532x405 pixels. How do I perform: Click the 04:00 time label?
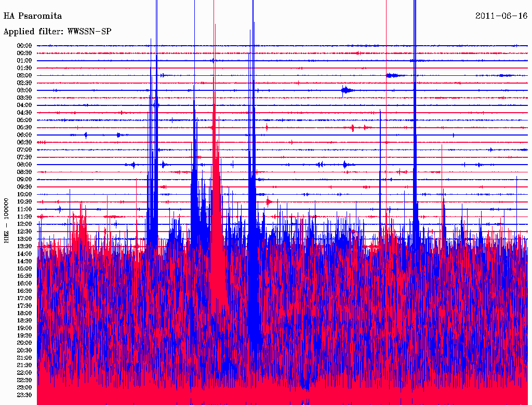[24, 105]
